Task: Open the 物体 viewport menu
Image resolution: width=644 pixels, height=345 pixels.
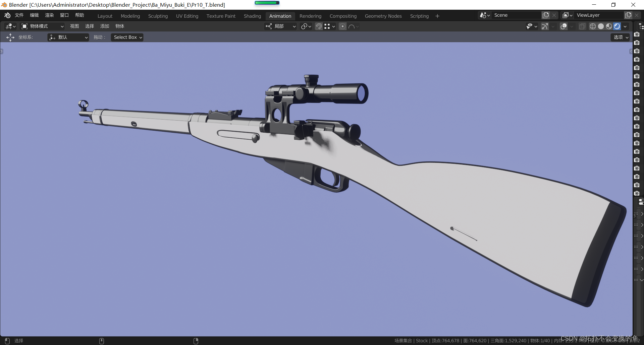Action: coord(120,26)
